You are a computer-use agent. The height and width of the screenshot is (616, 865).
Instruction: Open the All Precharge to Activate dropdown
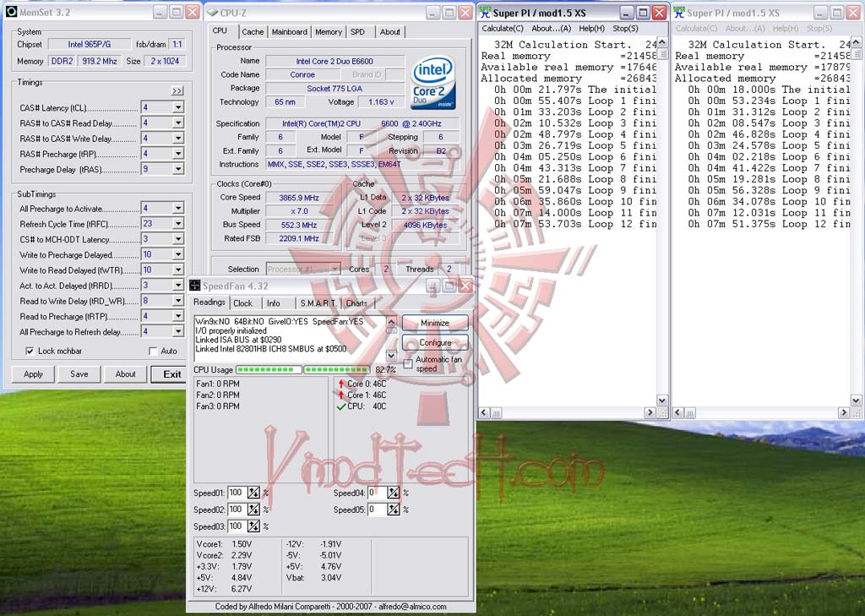point(178,208)
